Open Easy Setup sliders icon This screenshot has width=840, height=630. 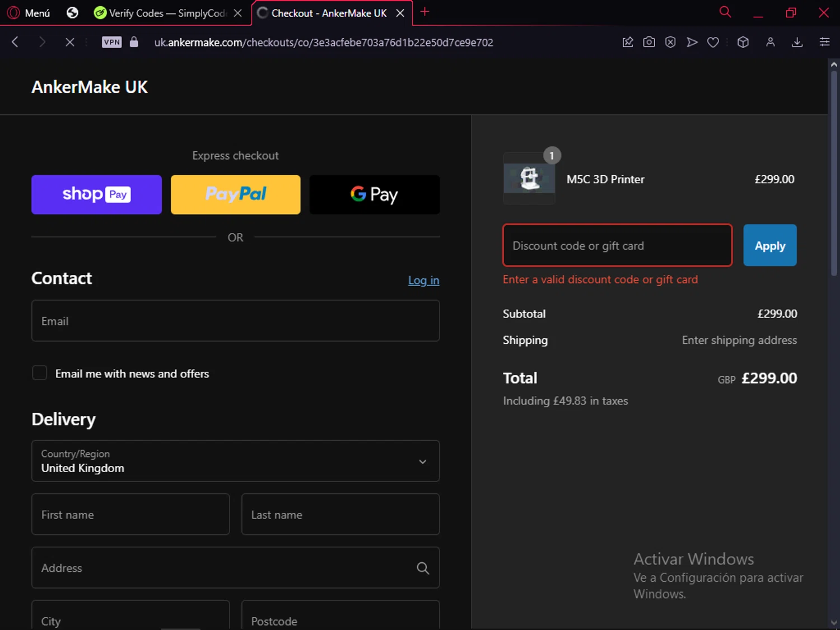824,42
